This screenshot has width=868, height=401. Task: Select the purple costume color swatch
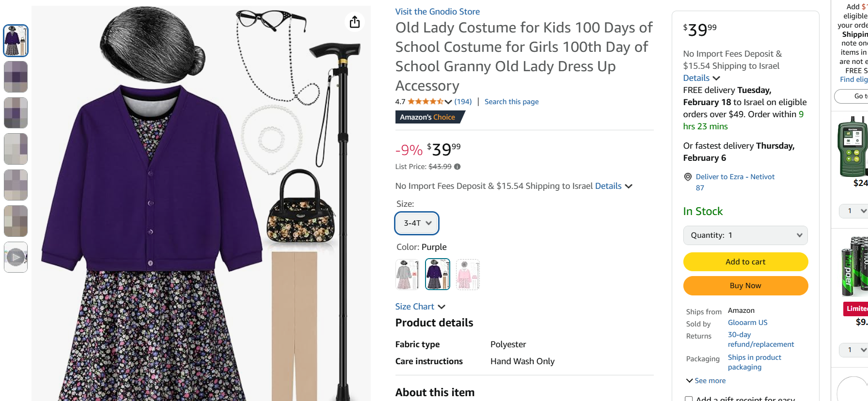tap(438, 275)
